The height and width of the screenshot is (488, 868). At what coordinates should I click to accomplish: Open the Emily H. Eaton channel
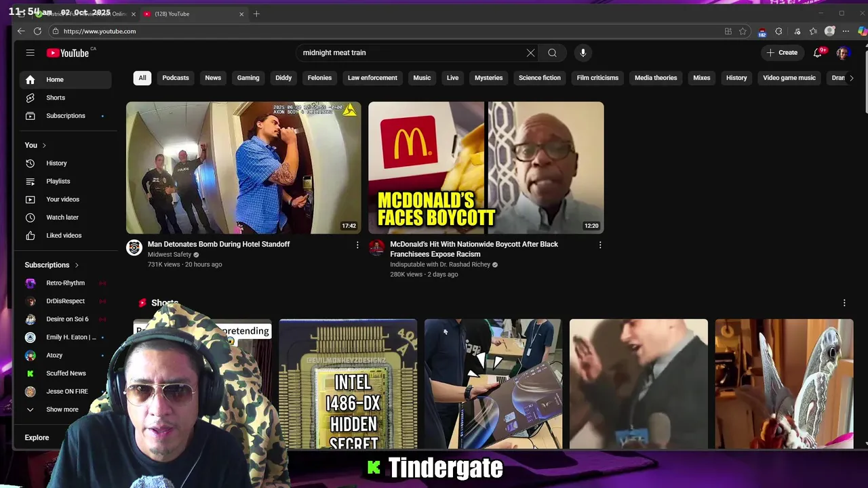pyautogui.click(x=65, y=338)
